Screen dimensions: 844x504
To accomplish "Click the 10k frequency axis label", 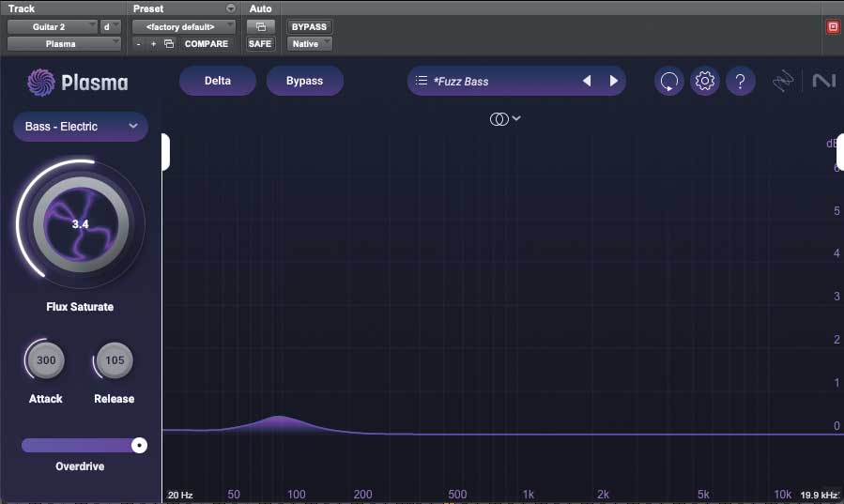I will tap(783, 495).
